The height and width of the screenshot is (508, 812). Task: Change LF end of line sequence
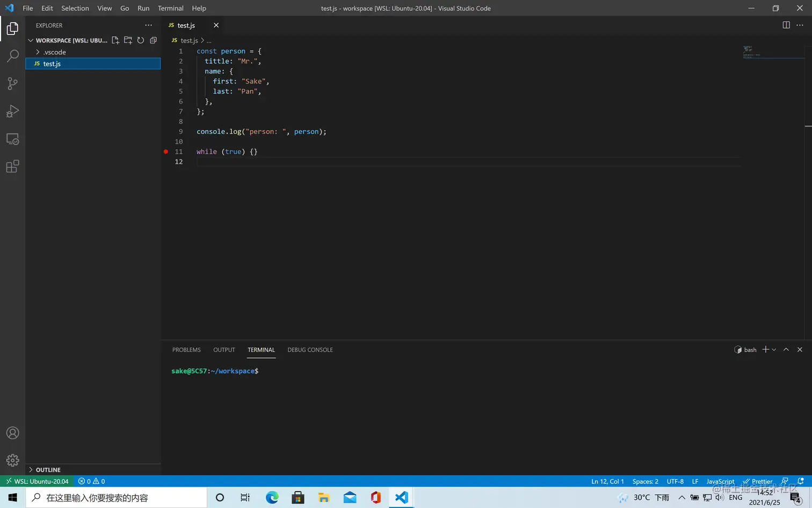tap(695, 481)
